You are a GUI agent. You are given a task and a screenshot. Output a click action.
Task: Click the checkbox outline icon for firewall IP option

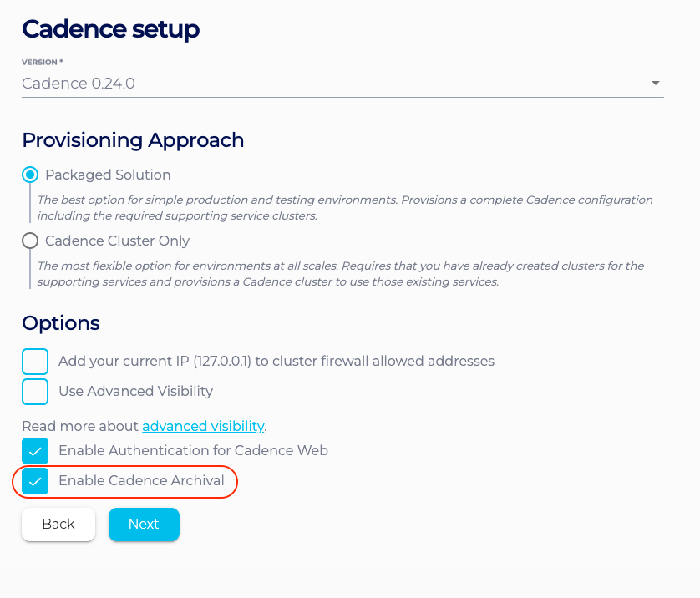click(34, 362)
